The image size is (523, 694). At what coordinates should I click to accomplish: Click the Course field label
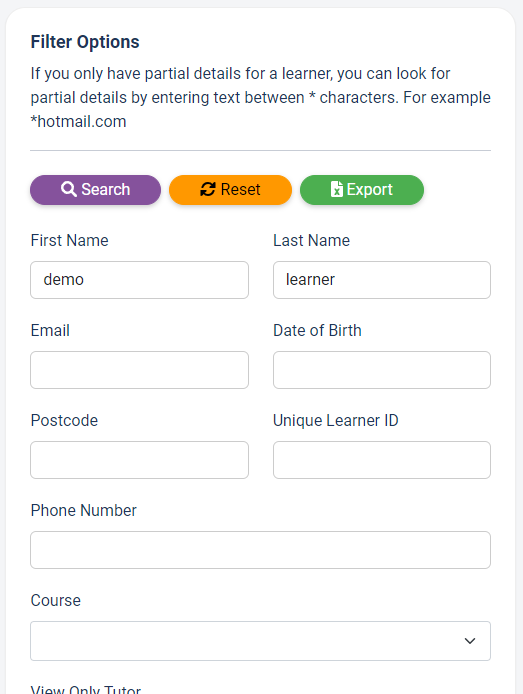tap(56, 600)
